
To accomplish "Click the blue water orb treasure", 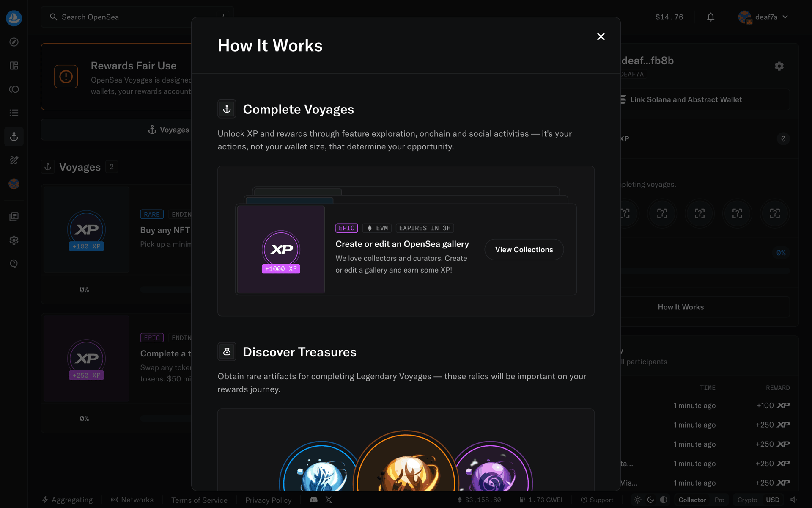I will (x=319, y=467).
